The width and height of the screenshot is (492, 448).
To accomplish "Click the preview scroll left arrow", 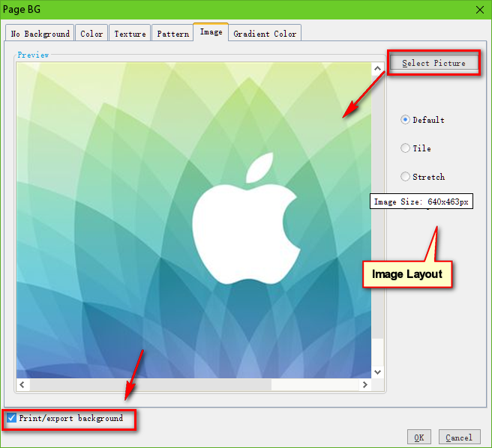I will pos(22,384).
